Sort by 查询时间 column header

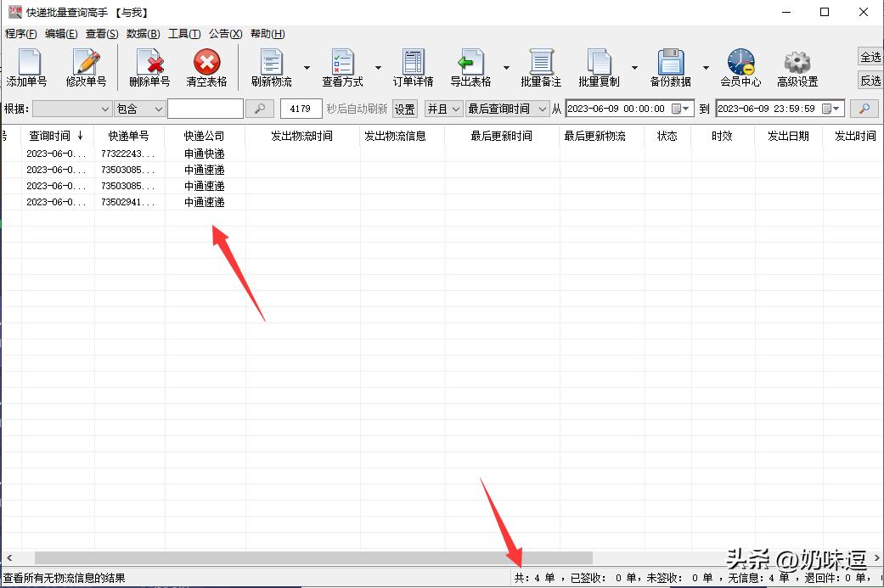coord(57,136)
